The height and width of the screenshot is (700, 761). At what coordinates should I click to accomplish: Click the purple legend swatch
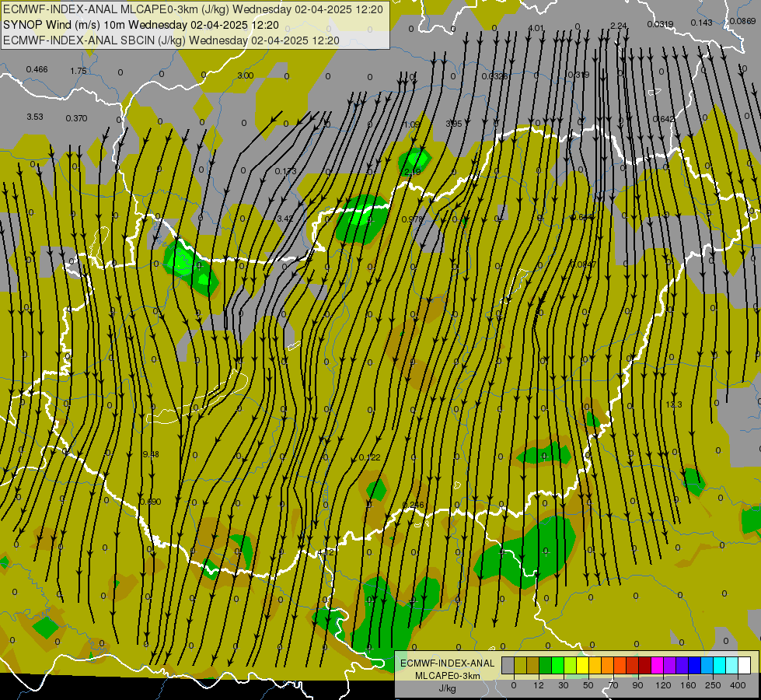click(670, 665)
